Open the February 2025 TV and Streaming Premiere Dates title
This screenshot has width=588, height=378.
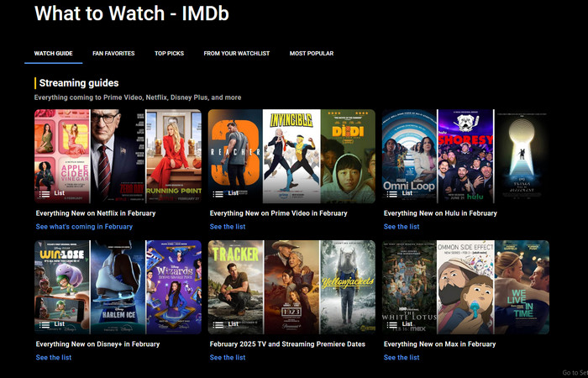tap(287, 344)
